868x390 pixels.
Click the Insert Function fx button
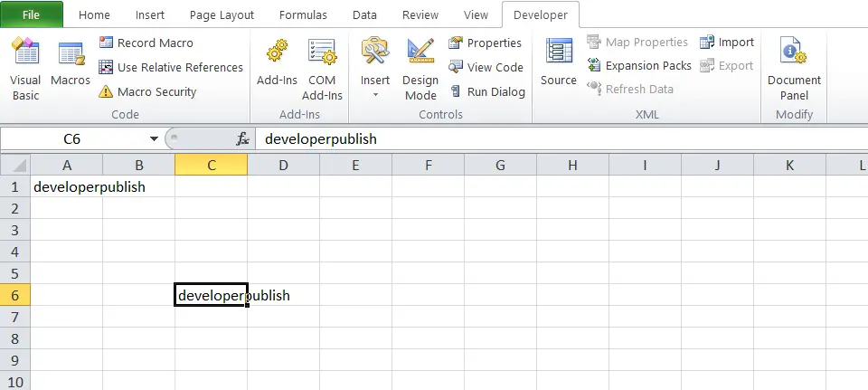(x=242, y=139)
